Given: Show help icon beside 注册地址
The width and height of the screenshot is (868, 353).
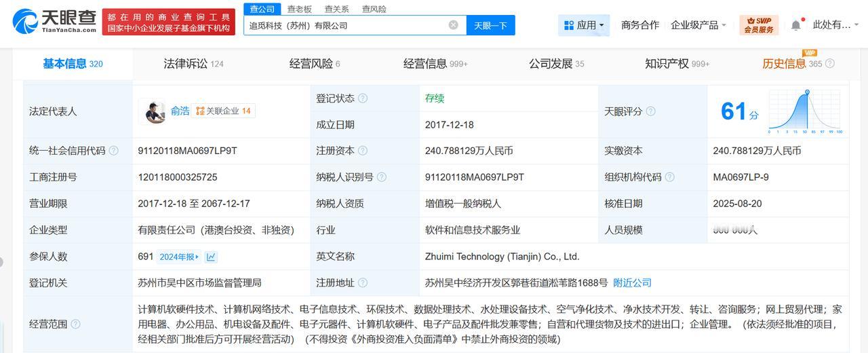Looking at the screenshot, I should [x=363, y=282].
